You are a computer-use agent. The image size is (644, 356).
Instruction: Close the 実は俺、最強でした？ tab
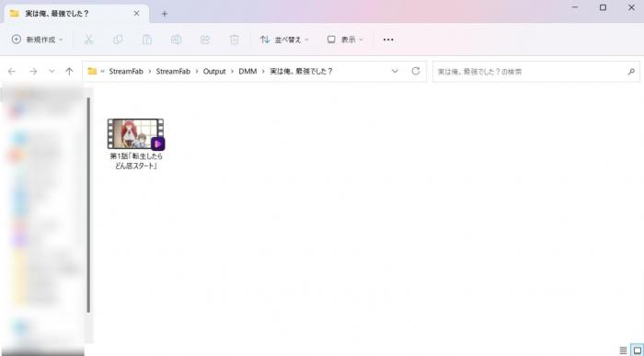137,14
